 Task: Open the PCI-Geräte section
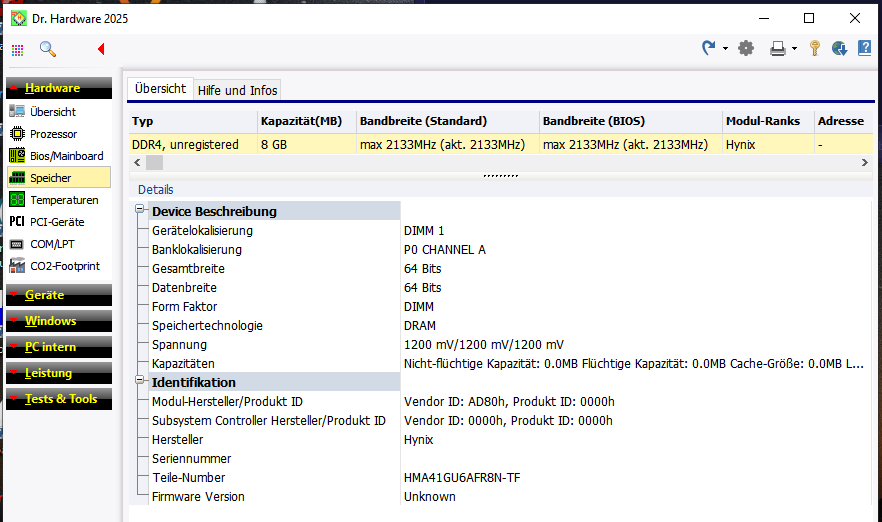click(59, 222)
